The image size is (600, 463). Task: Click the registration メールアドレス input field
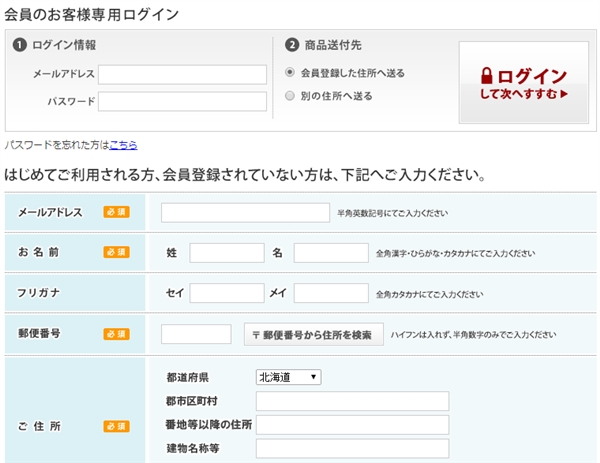click(245, 213)
